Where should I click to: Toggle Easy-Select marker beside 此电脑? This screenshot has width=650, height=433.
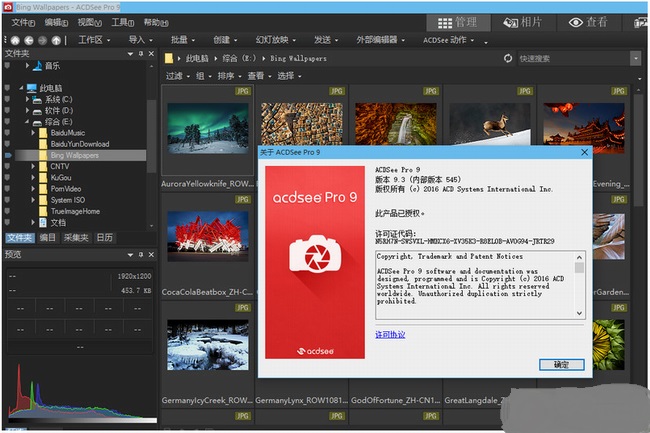tap(8, 88)
